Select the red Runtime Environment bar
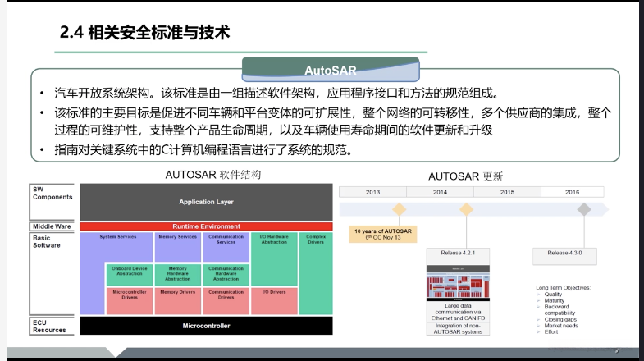 [x=206, y=226]
